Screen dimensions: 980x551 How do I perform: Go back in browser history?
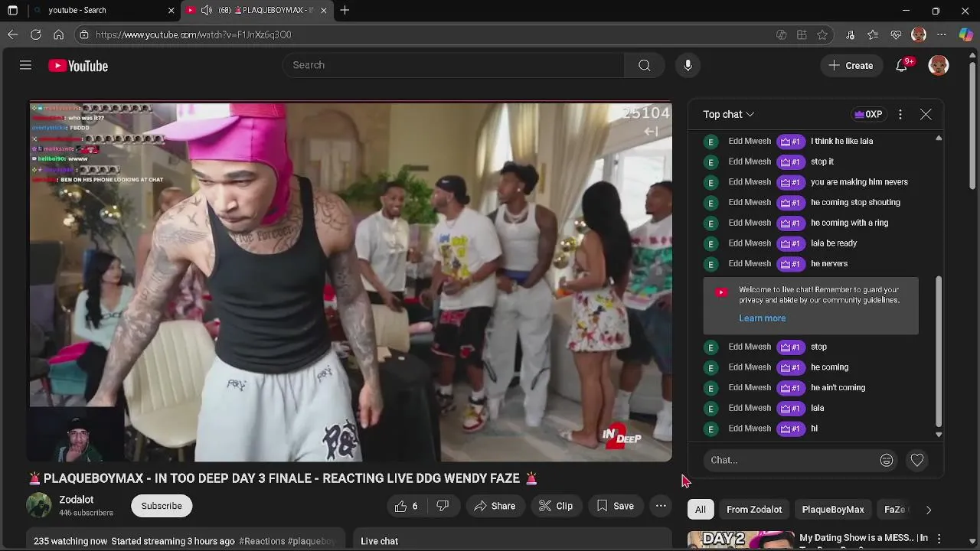[x=12, y=34]
